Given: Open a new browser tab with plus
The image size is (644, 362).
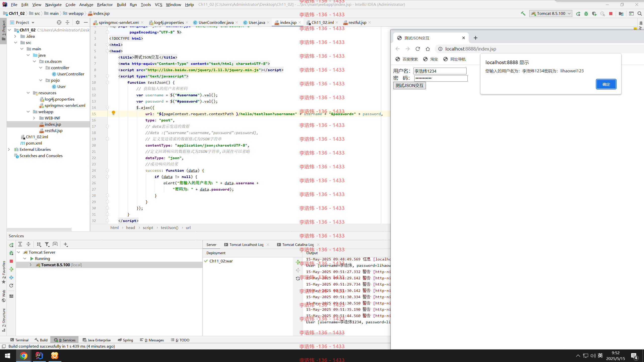Looking at the screenshot, I should pyautogui.click(x=475, y=38).
